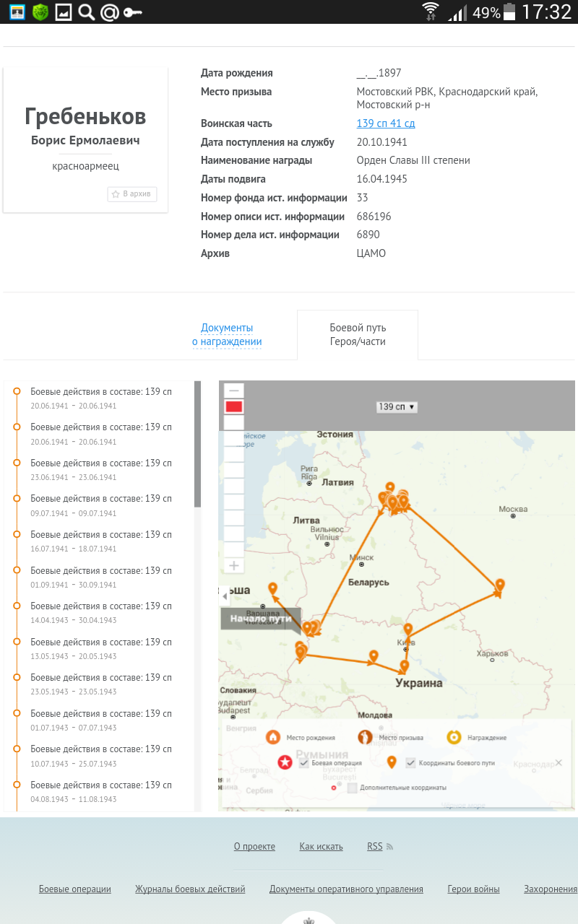Click the red star Боевая операция legend icon
The image size is (578, 924).
(x=285, y=762)
